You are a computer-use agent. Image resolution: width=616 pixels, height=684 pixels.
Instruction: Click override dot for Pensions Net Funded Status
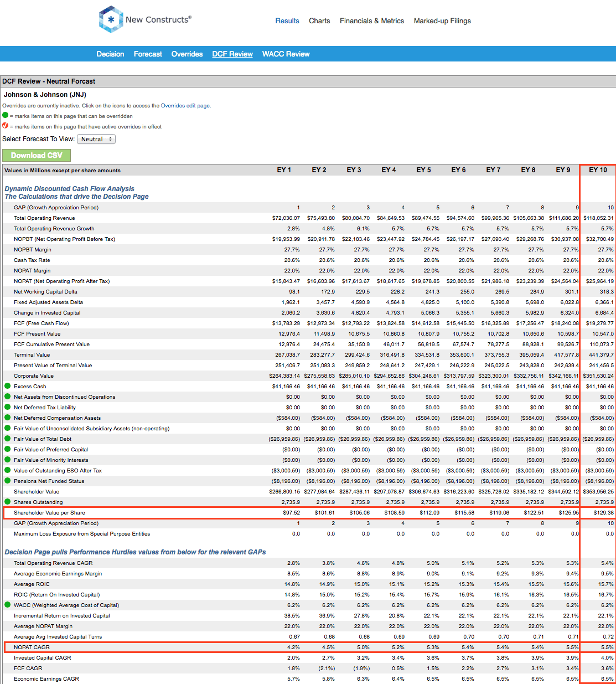click(x=7, y=481)
